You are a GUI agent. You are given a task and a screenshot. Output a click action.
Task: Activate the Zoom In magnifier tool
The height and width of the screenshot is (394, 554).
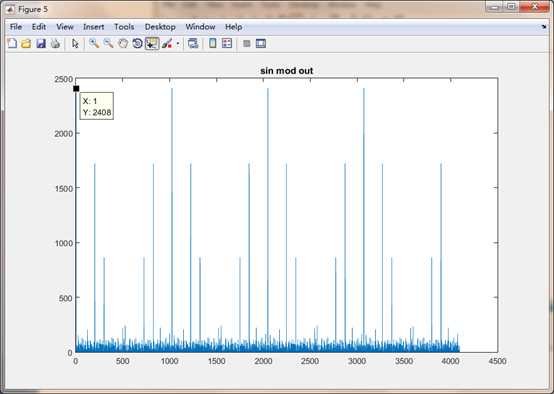coord(94,43)
